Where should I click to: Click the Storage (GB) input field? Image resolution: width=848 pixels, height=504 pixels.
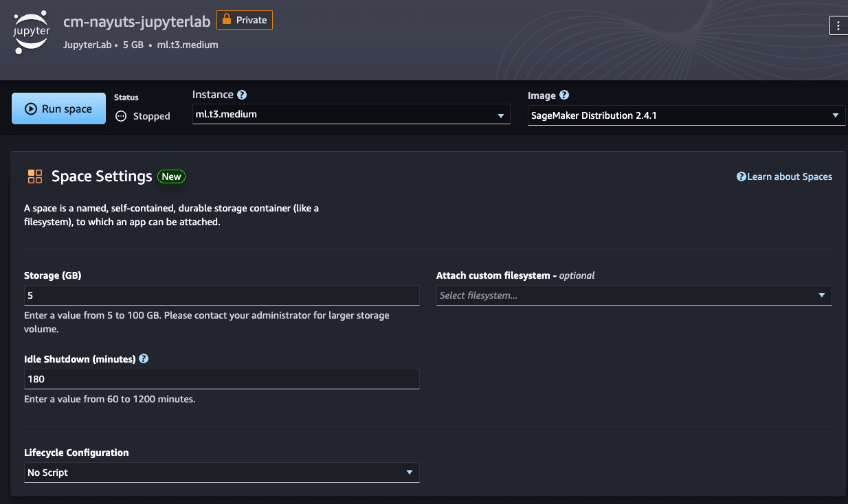tap(221, 295)
